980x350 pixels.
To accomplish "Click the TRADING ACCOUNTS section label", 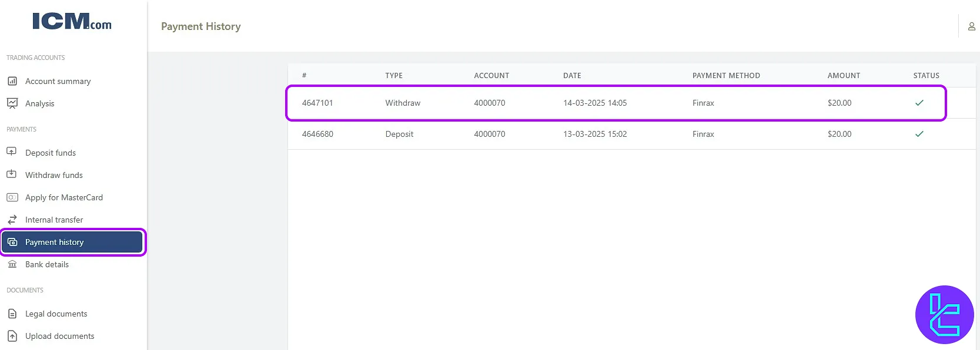I will tap(36, 58).
